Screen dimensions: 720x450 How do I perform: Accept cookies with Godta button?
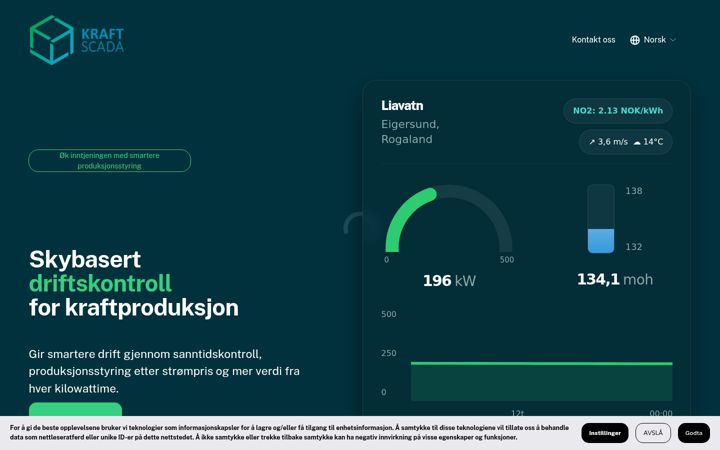coord(693,433)
